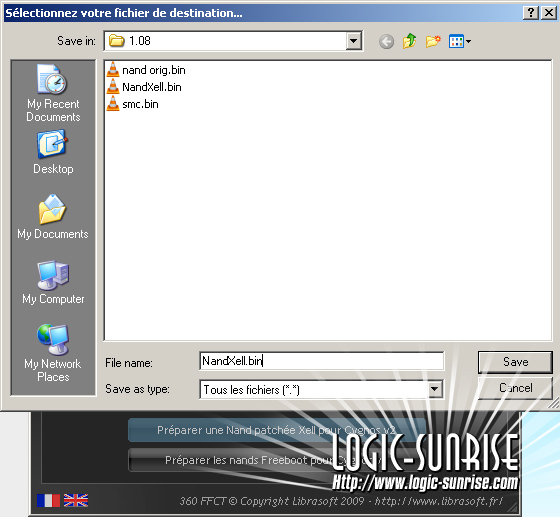Click the Save button
Image resolution: width=560 pixels, height=517 pixels.
tap(515, 362)
